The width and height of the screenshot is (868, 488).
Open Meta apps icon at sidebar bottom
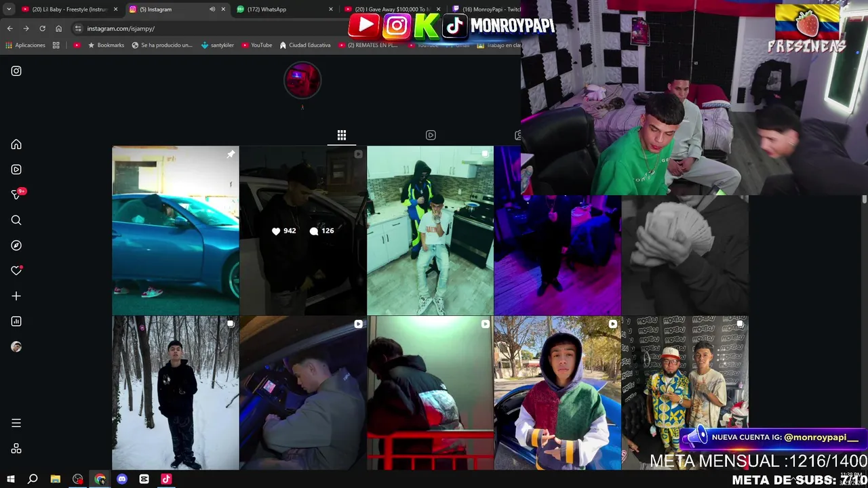[16, 449]
